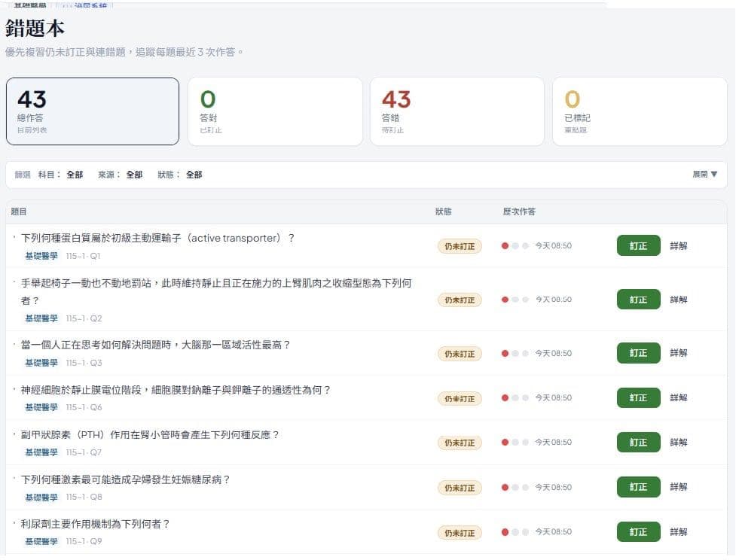
Task: Select the 已標記 0 summary card
Action: (x=640, y=111)
